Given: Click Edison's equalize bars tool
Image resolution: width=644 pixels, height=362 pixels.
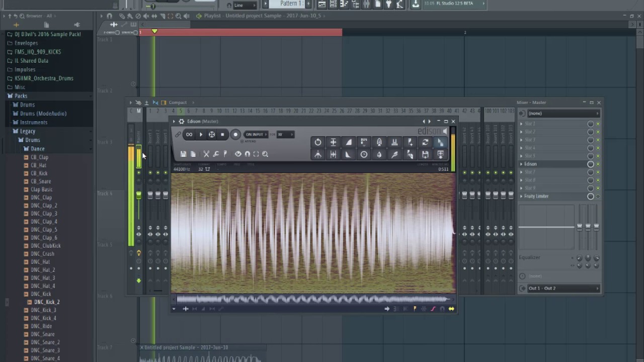Looking at the screenshot, I should 394,142.
